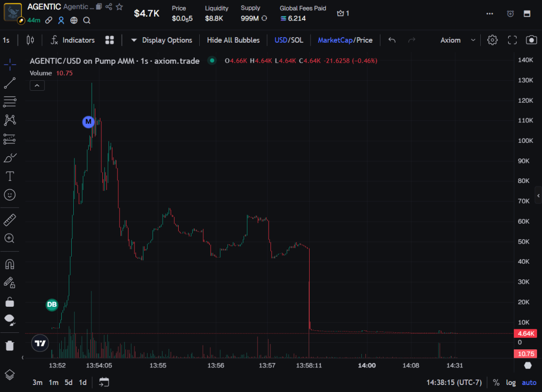
Task: Remove drawings with the trash icon
Action: pyautogui.click(x=10, y=345)
